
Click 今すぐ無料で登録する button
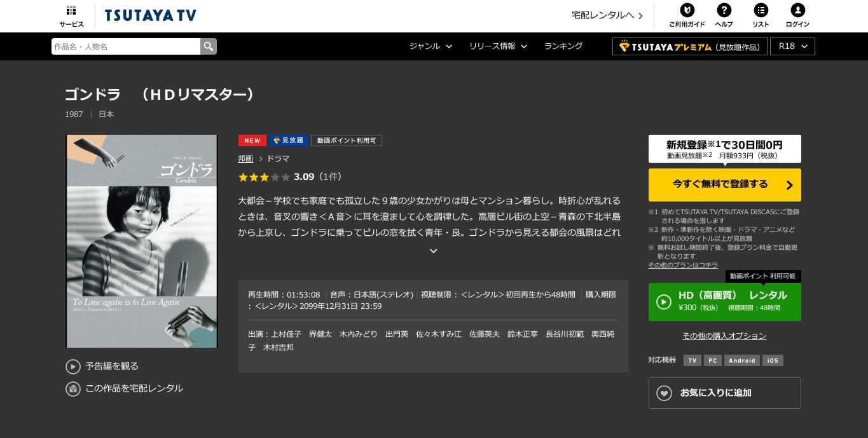724,185
